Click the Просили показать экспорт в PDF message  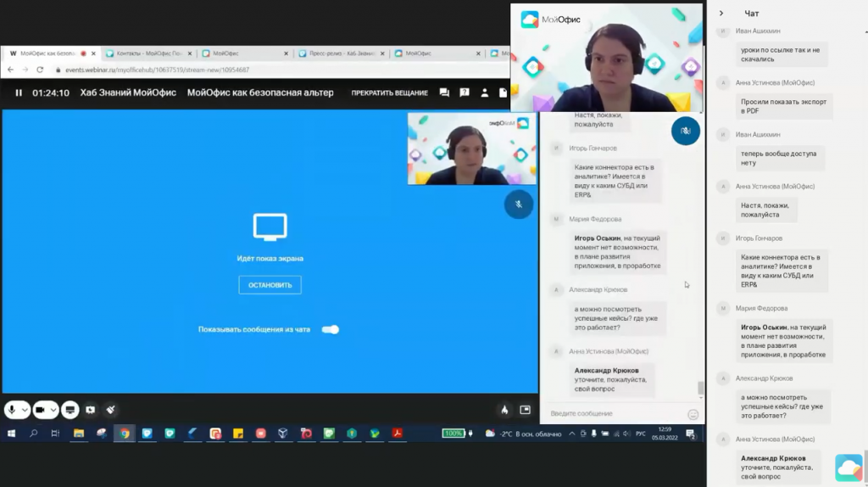tap(784, 106)
